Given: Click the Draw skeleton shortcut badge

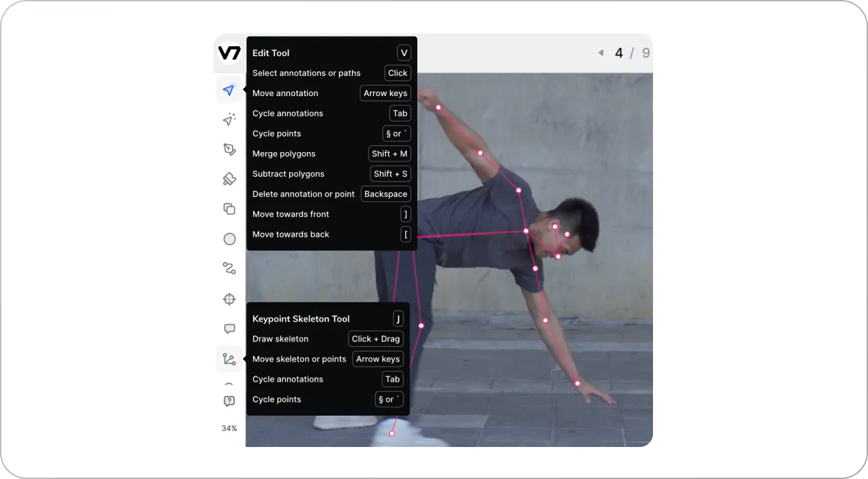Looking at the screenshot, I should (375, 338).
